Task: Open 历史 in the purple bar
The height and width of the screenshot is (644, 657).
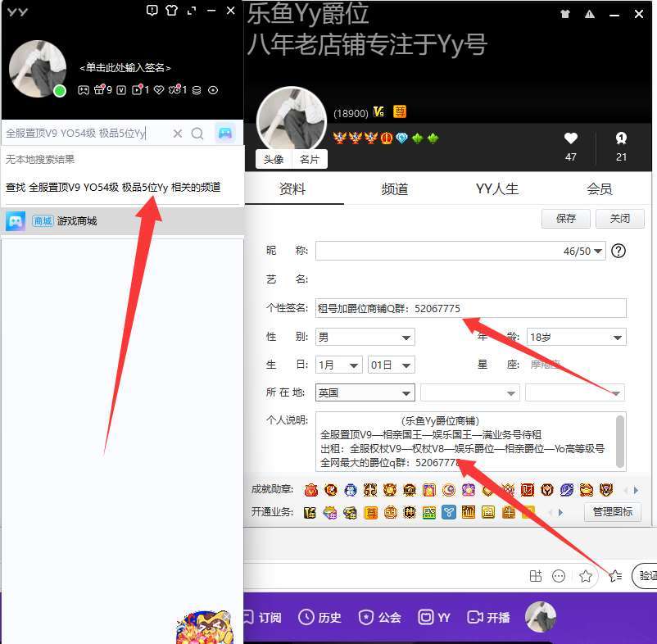Action: click(319, 617)
